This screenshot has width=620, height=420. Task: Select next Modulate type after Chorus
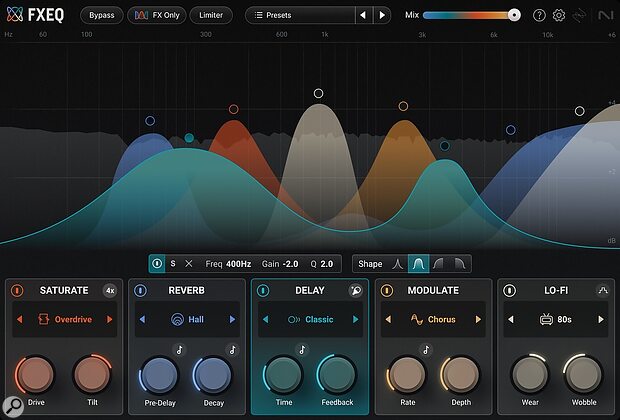tap(478, 319)
